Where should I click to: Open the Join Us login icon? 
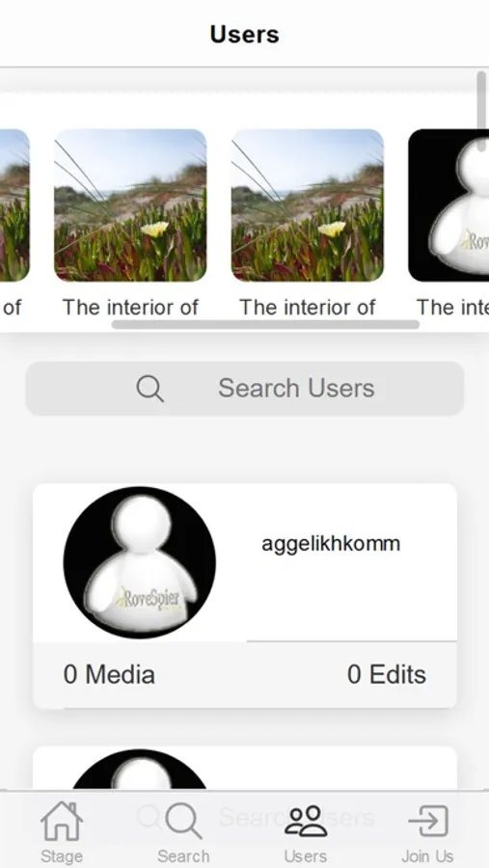427,821
